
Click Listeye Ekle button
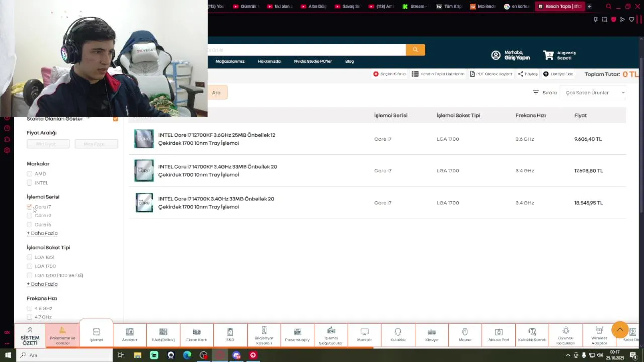click(x=558, y=74)
